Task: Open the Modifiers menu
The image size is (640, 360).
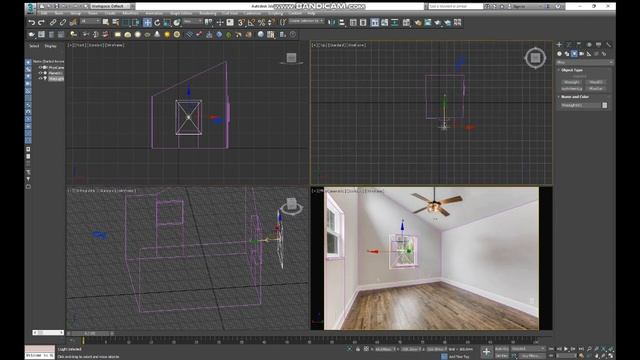Action: coord(131,13)
